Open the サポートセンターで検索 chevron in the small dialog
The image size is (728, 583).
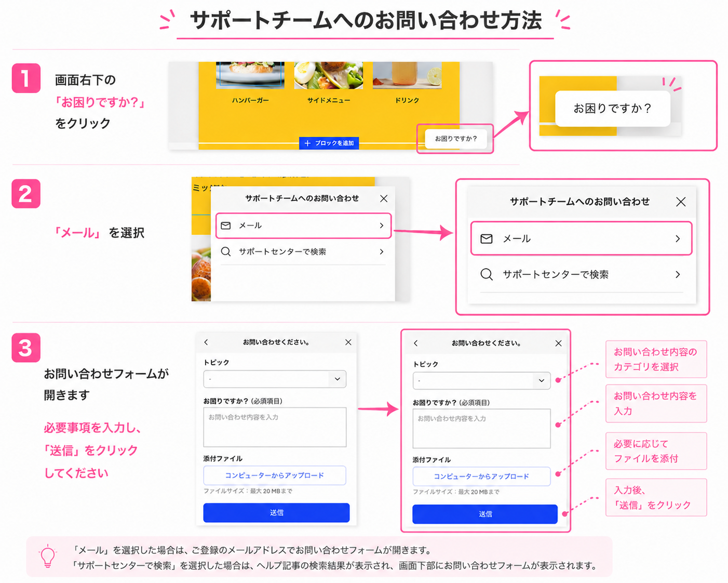382,251
